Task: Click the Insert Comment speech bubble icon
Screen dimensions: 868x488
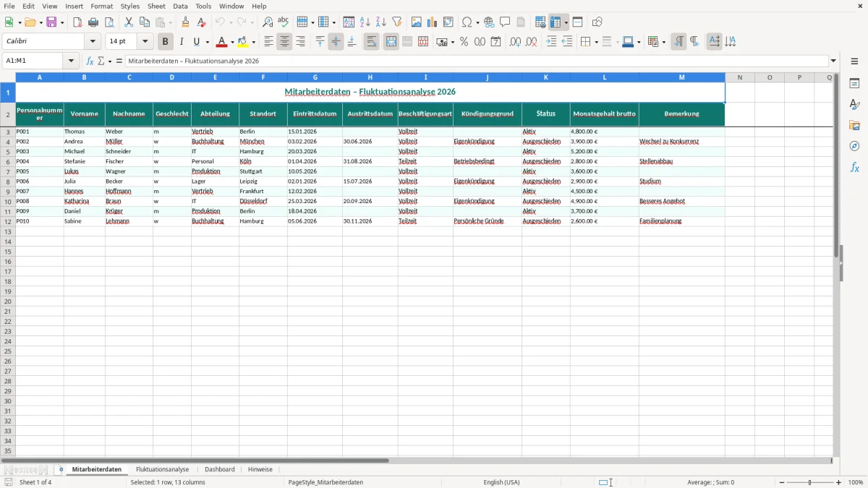Action: click(505, 22)
